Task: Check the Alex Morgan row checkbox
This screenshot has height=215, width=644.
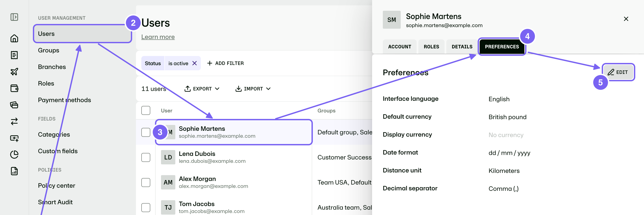Action: [x=146, y=182]
